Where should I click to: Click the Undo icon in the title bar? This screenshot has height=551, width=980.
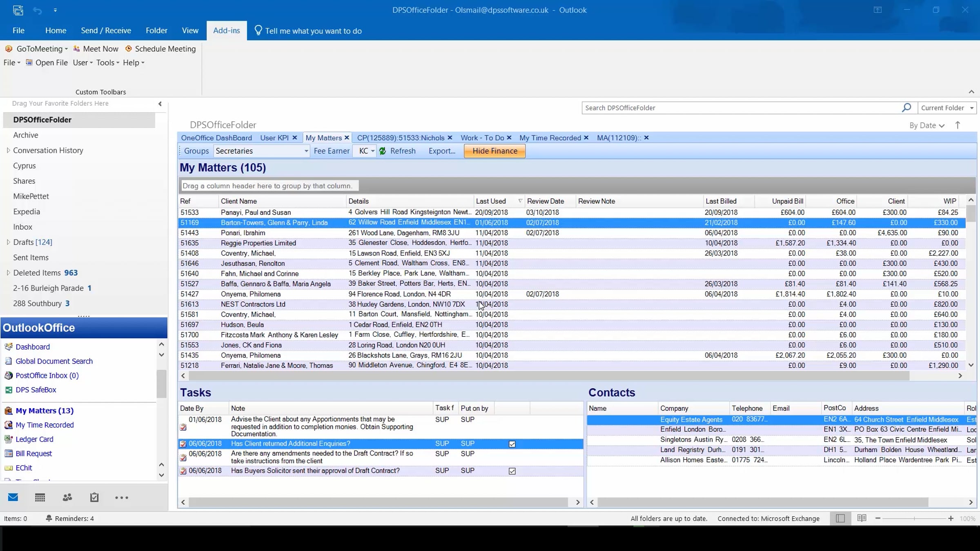[37, 10]
